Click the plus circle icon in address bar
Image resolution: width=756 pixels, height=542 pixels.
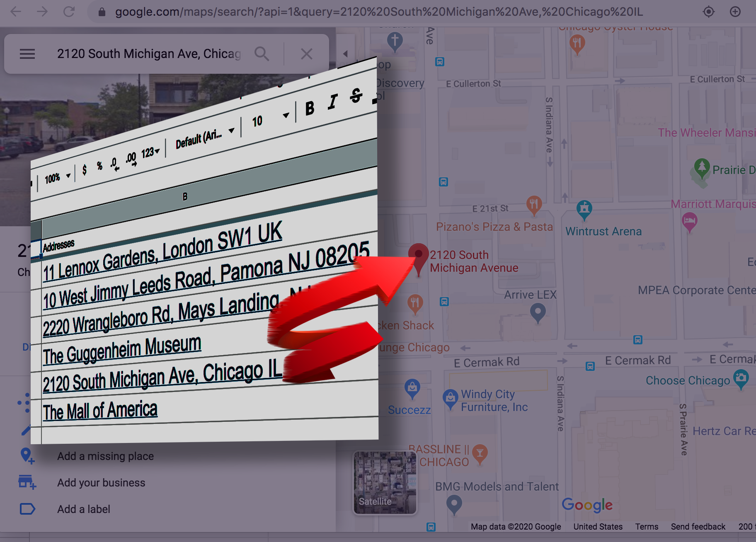click(735, 12)
